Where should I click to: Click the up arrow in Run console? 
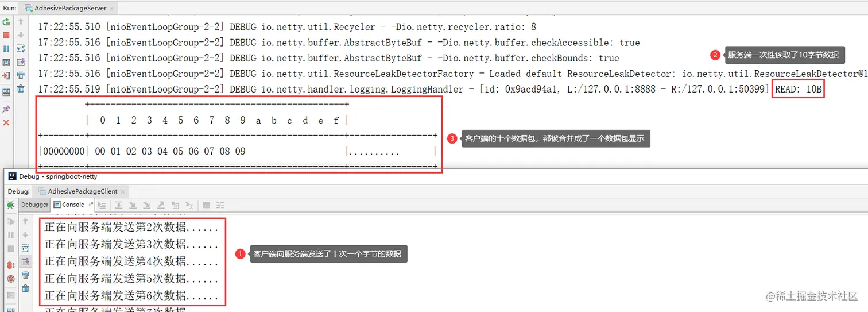click(x=21, y=22)
